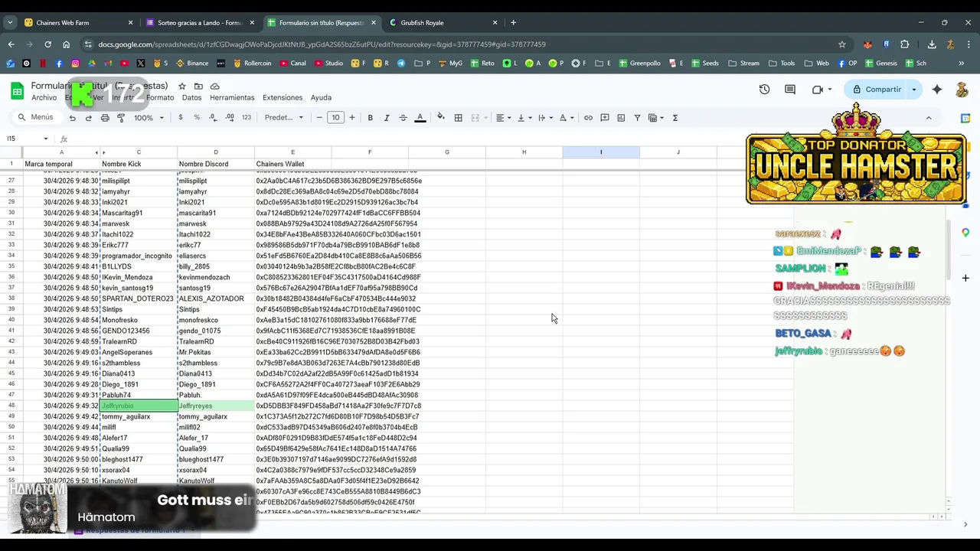Open the table views dropdown
980x551 pixels.
point(656,118)
